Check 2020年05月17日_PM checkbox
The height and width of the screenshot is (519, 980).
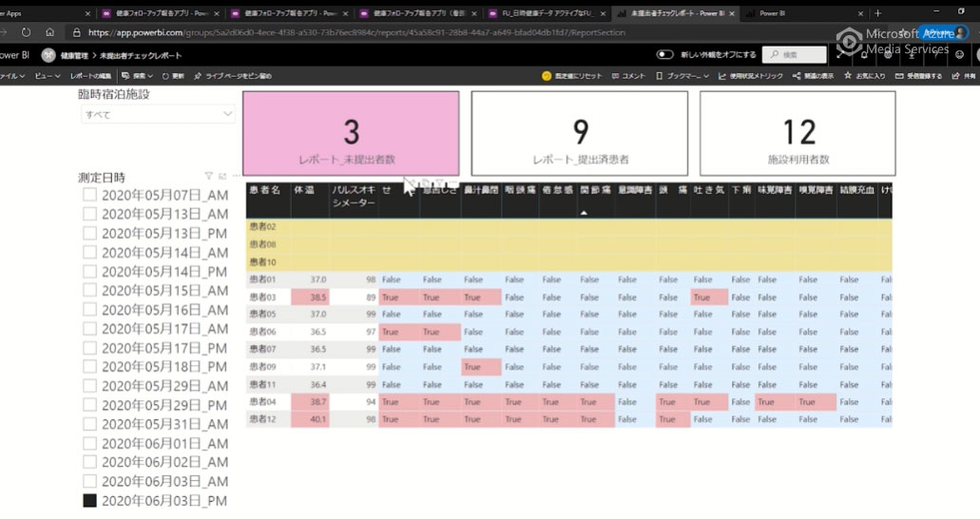point(90,348)
